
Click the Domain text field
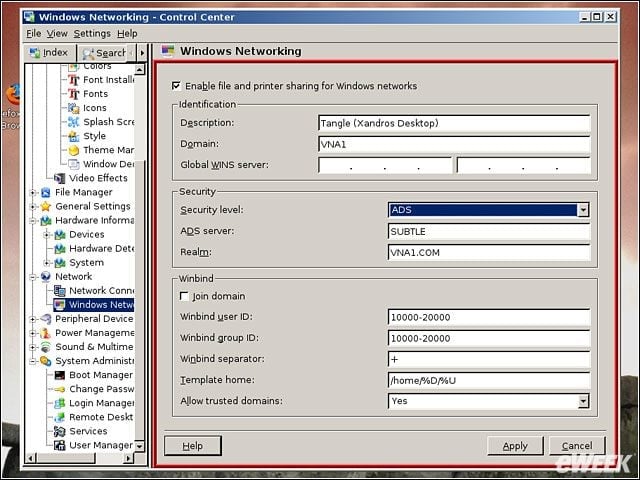point(454,144)
